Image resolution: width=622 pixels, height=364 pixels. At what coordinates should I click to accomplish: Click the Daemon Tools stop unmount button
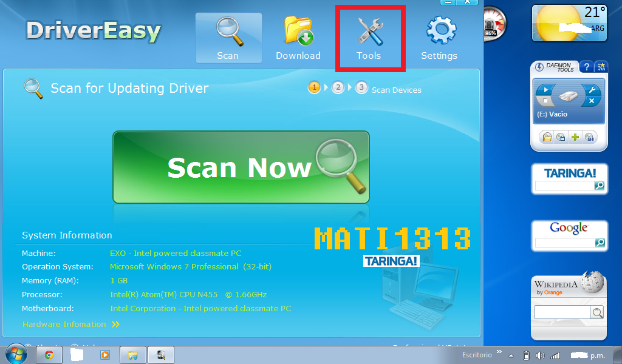click(x=545, y=101)
